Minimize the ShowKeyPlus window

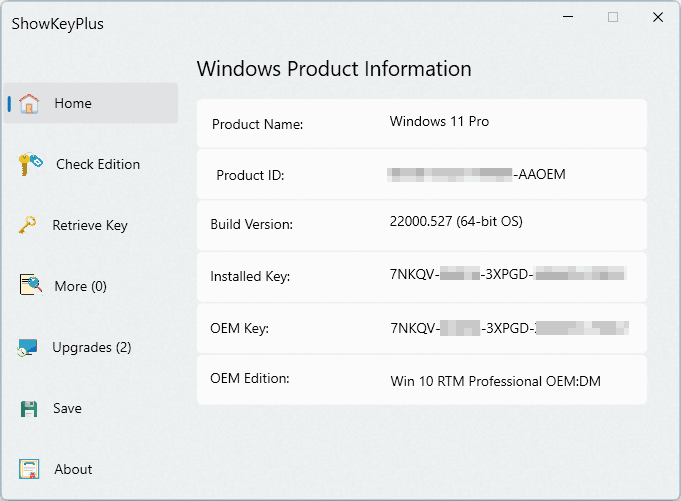[x=568, y=17]
